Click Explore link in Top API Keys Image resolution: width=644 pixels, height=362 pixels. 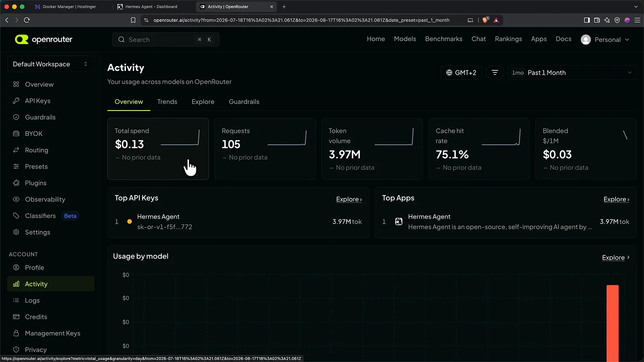tap(349, 200)
